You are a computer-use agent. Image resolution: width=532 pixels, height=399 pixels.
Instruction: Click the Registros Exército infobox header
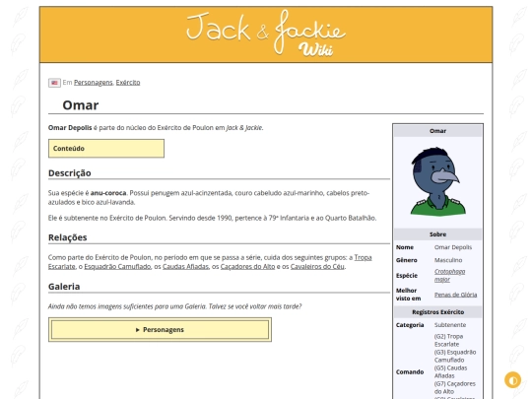pos(437,311)
